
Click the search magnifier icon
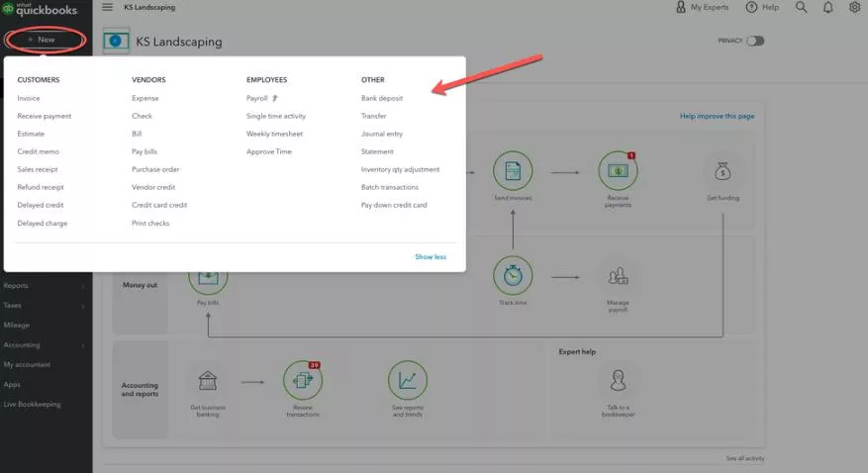coord(801,7)
